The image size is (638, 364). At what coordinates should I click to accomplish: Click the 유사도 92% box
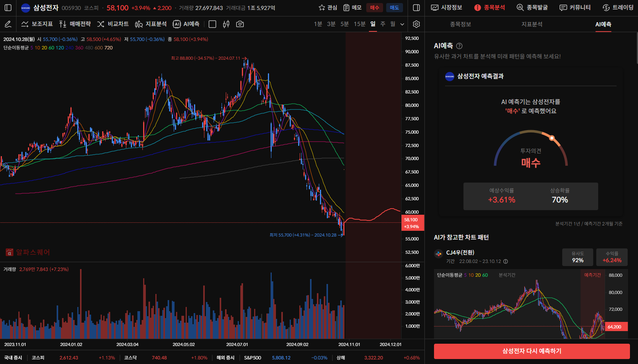click(x=578, y=257)
